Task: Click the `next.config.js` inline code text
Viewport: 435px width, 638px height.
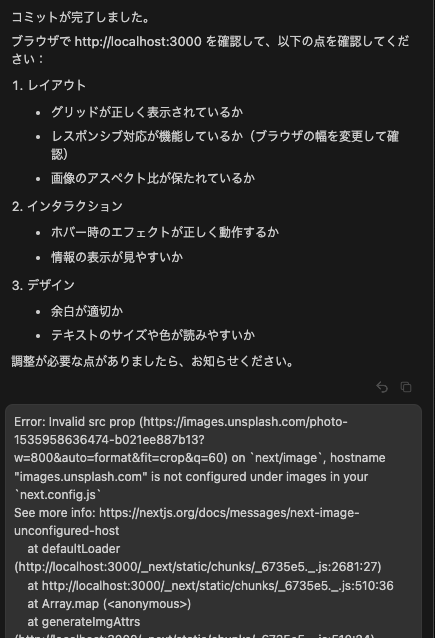Action: [x=58, y=495]
